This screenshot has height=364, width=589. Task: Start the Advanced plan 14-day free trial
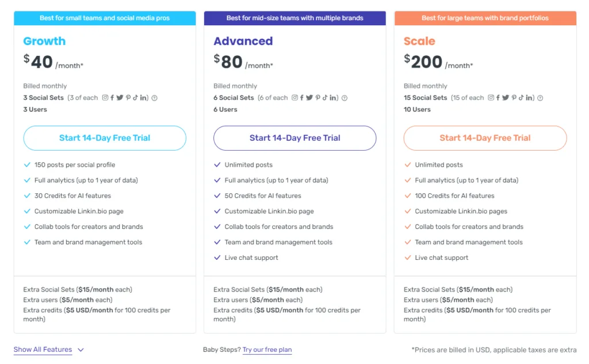point(294,138)
